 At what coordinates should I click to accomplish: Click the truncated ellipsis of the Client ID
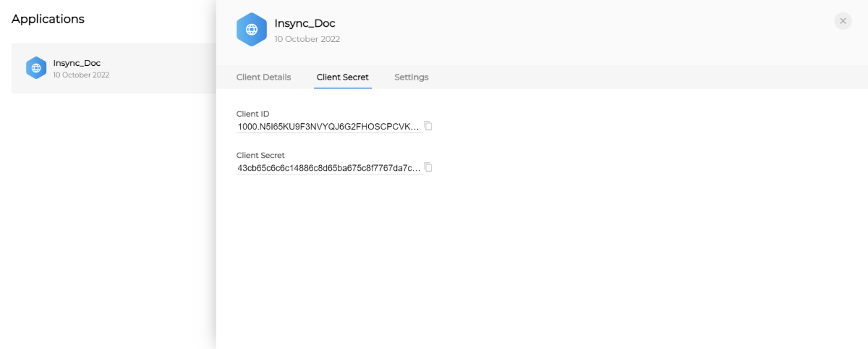[416, 127]
